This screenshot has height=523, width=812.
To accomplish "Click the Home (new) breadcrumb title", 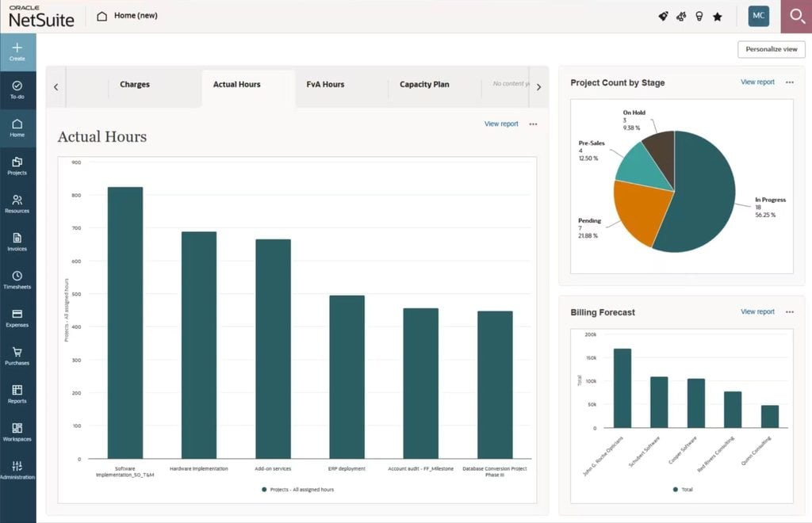I will click(x=136, y=16).
